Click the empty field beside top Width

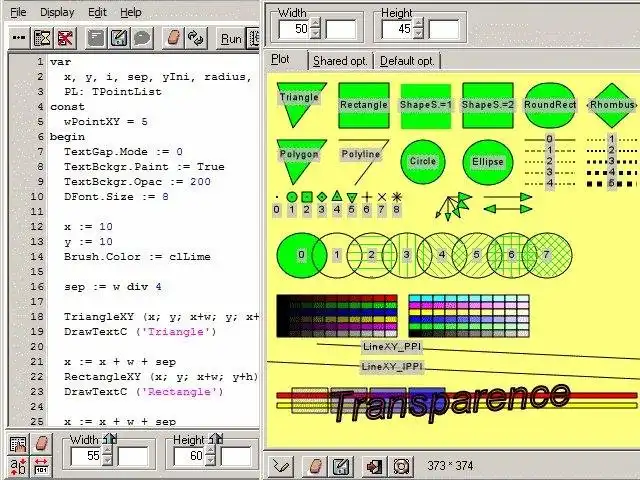tap(341, 29)
